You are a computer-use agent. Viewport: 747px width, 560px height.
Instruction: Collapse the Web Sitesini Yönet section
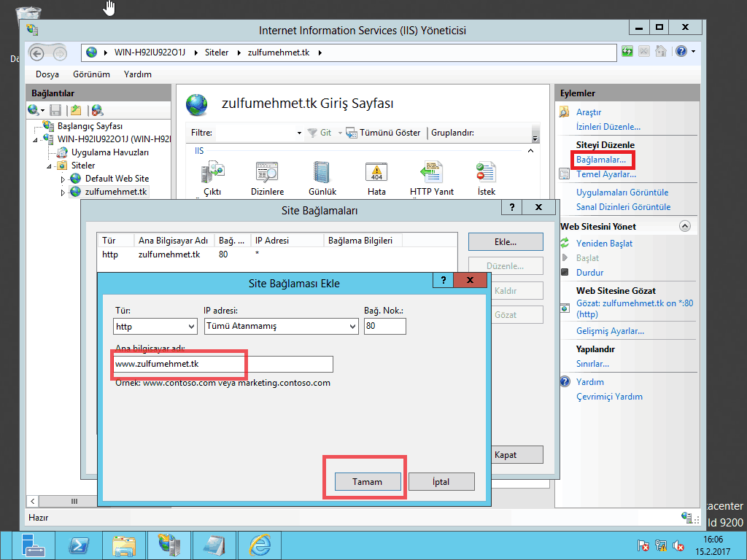[684, 226]
